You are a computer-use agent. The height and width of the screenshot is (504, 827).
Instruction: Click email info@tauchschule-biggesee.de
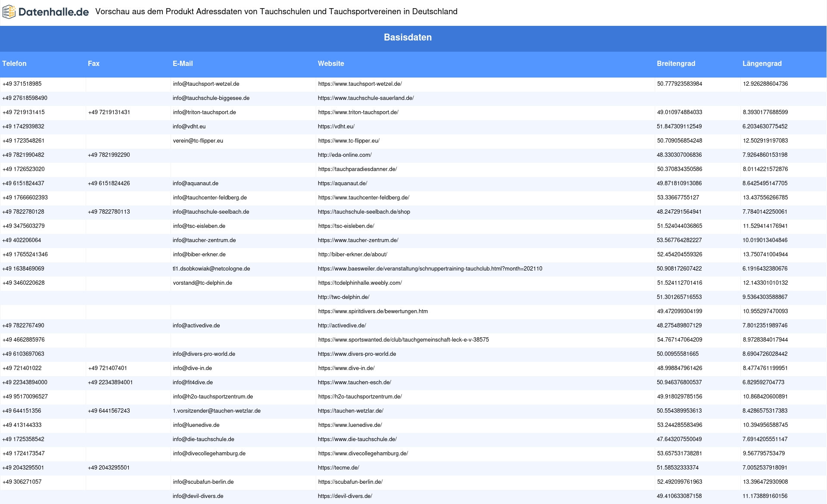coord(211,98)
